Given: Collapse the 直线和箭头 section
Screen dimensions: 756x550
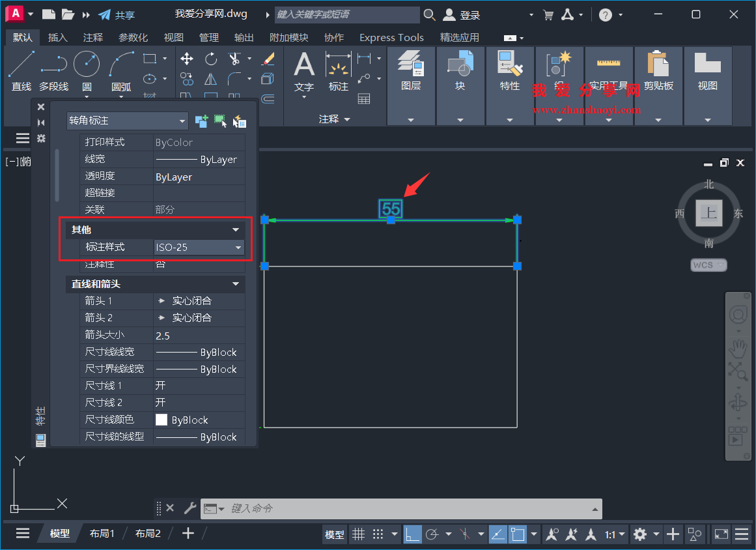Looking at the screenshot, I should tap(236, 283).
